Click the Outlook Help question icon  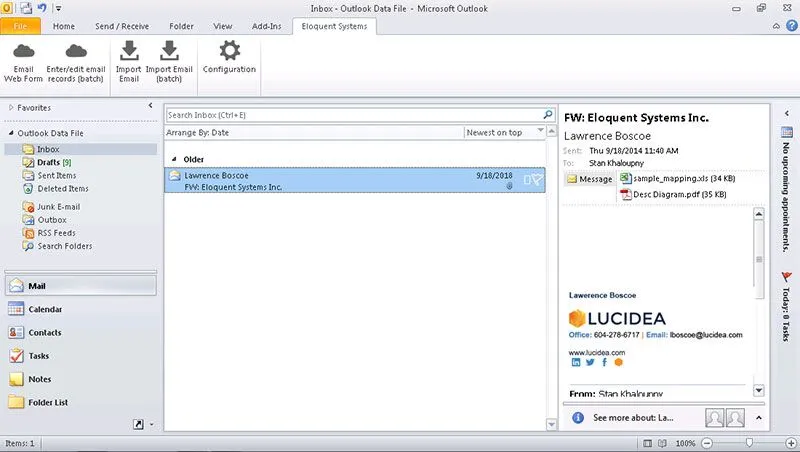pyautogui.click(x=792, y=26)
